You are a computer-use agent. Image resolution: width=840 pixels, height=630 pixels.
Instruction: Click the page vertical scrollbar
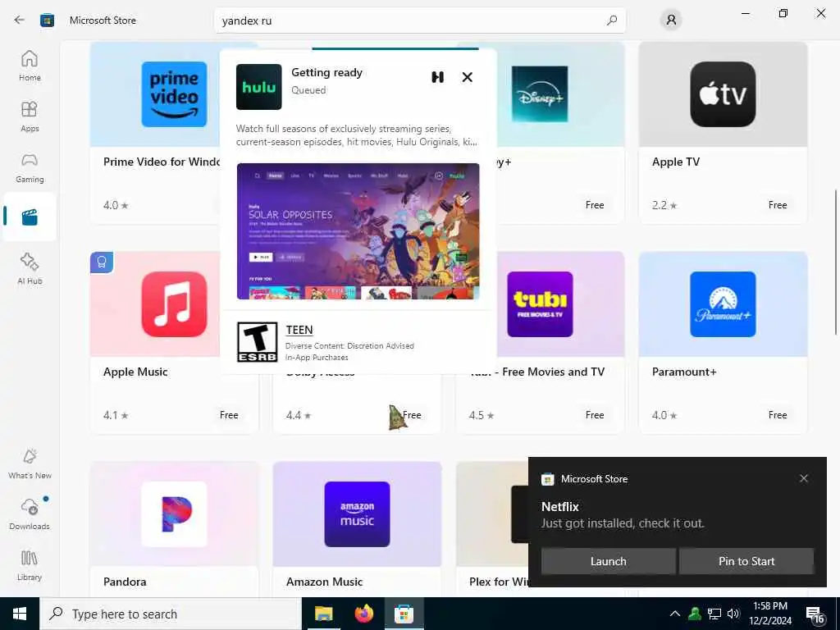[x=836, y=262]
